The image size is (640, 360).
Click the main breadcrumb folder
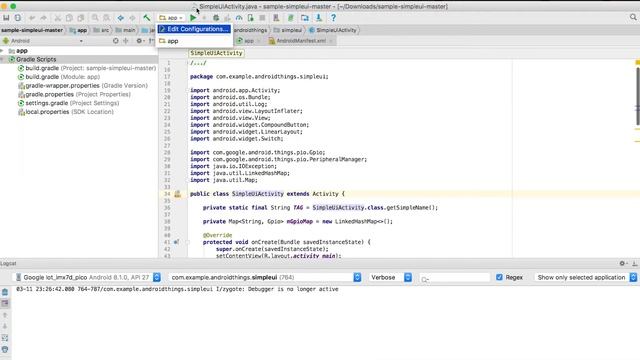point(126,30)
